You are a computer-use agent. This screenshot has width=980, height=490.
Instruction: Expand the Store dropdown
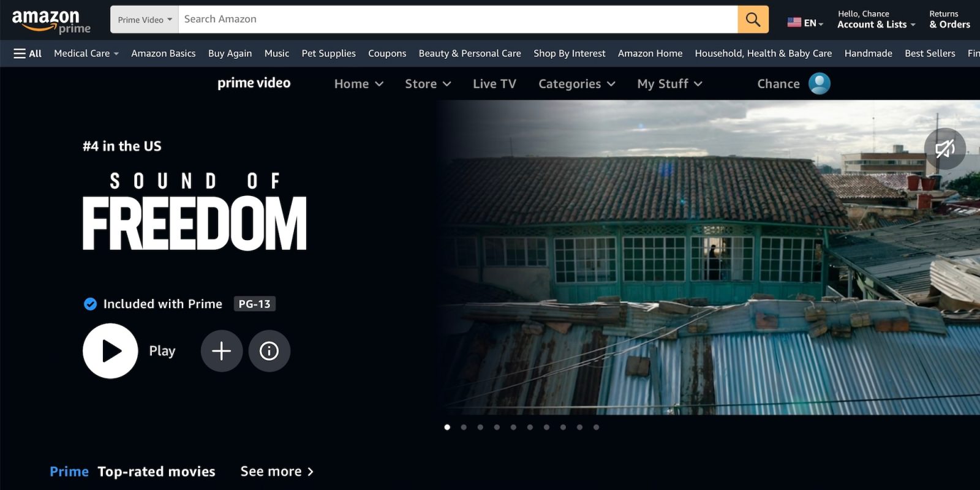point(428,84)
